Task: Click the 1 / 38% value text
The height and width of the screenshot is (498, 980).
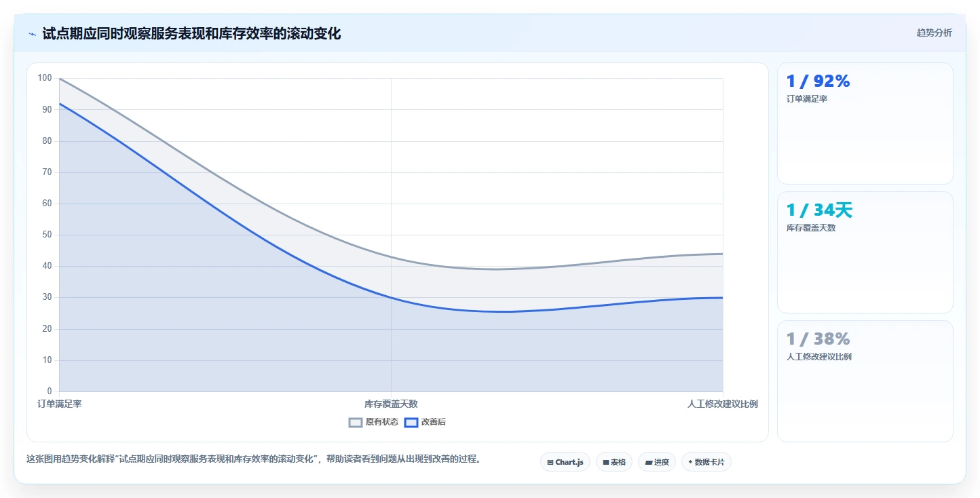Action: (x=818, y=339)
